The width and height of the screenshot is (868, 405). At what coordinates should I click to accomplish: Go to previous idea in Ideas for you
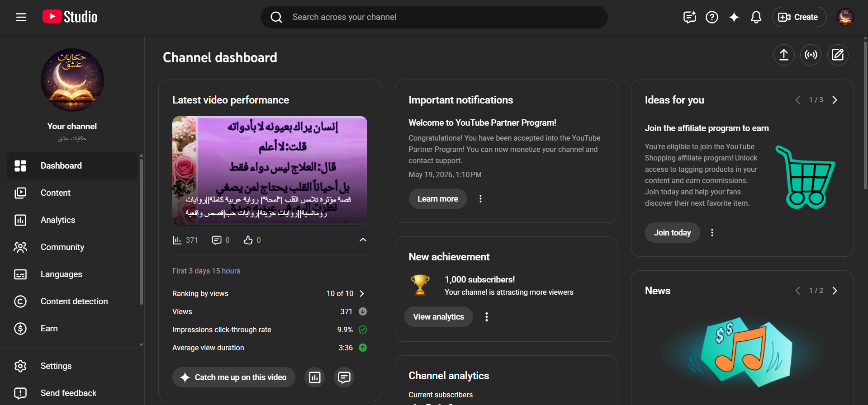point(797,100)
